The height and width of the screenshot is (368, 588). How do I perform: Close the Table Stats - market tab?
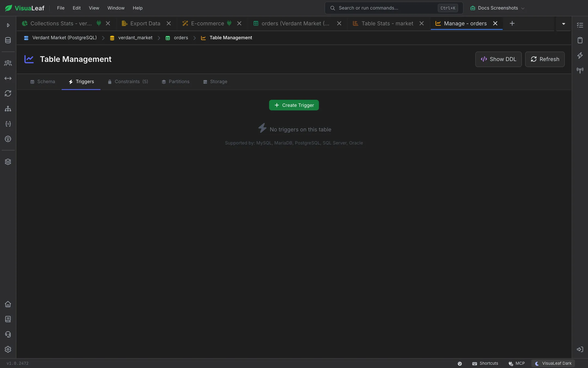(x=421, y=23)
